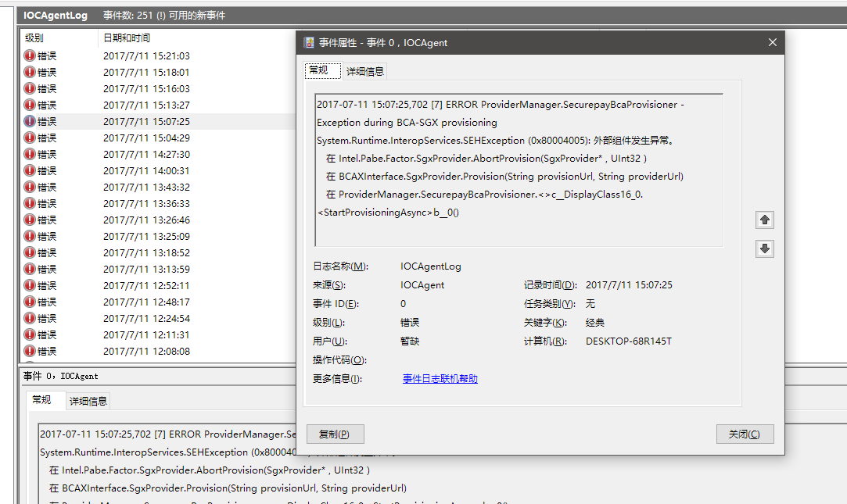847x504 pixels.
Task: Click error icon of 13:13:59 event
Action: pos(30,269)
